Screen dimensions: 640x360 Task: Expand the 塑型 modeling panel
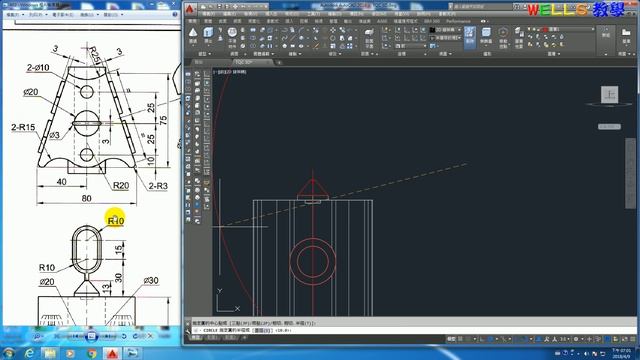[x=204, y=54]
